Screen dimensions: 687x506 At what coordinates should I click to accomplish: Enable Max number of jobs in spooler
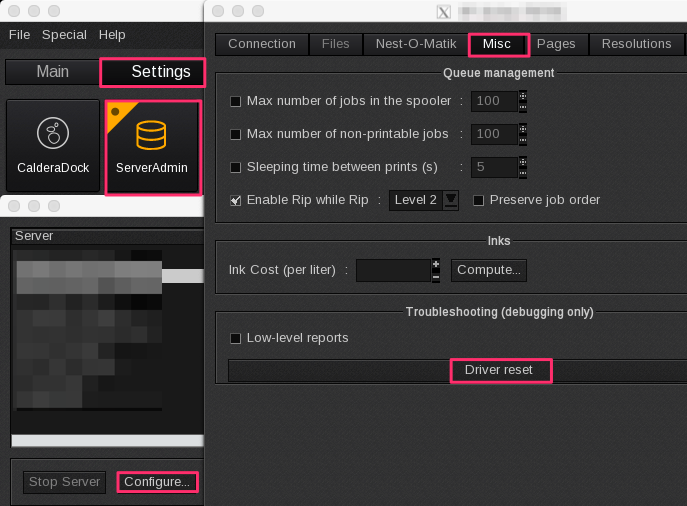[236, 101]
